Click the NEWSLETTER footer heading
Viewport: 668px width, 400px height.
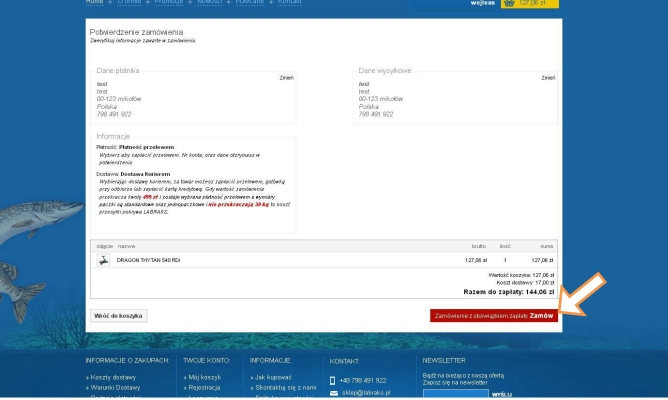coord(444,361)
